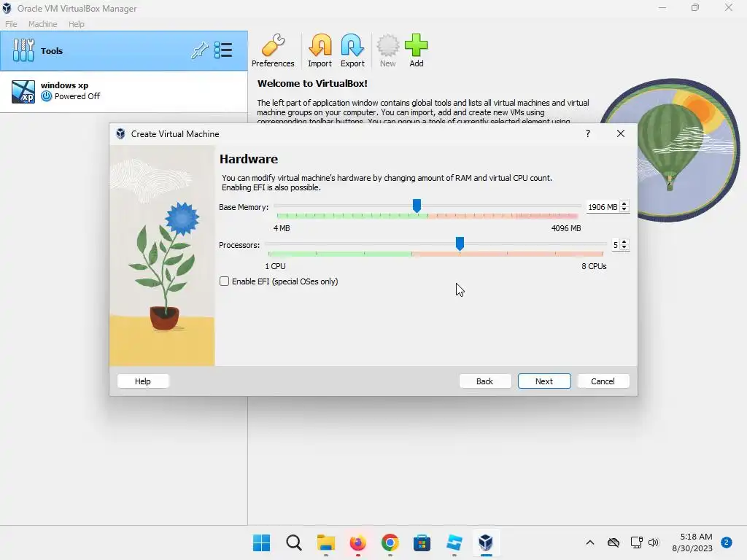Open Microsoft Store from the taskbar

[x=422, y=542]
